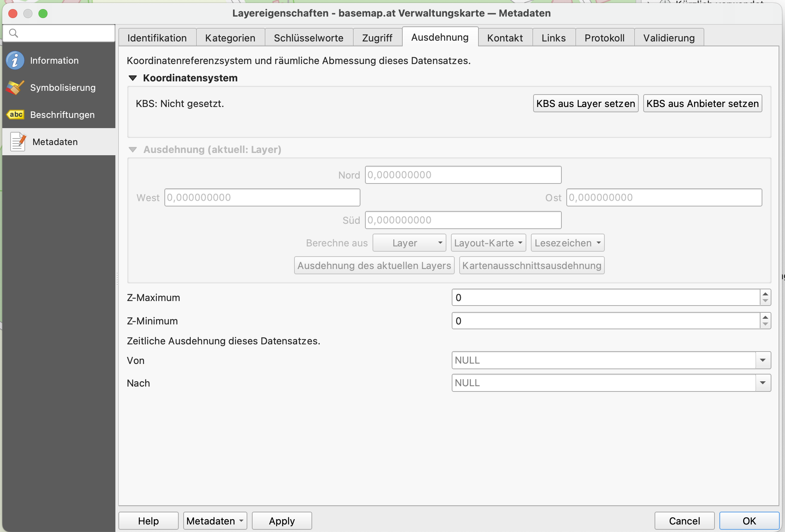Click the Information icon in the sidebar

(x=15, y=61)
